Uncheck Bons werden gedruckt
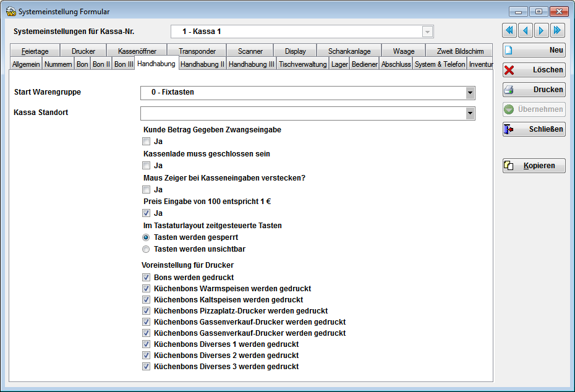This screenshot has height=392, width=575. coord(147,278)
